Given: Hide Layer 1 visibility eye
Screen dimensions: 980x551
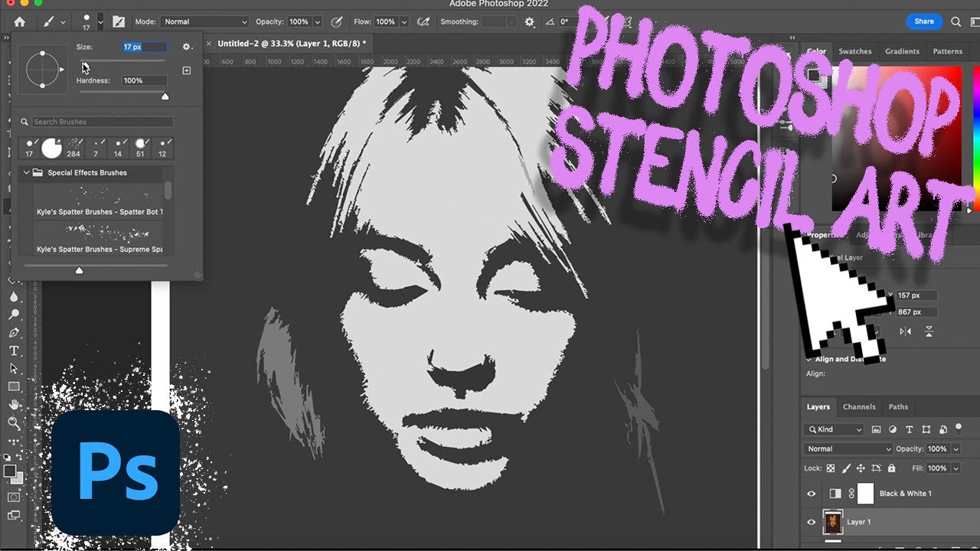Looking at the screenshot, I should click(812, 522).
